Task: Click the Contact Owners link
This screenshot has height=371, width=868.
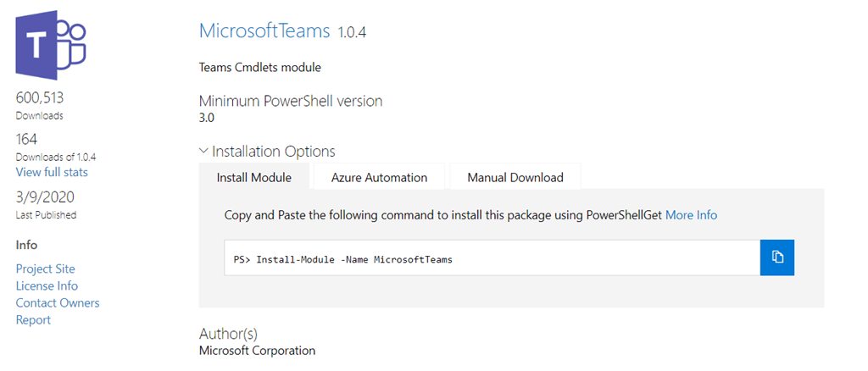Action: coord(58,303)
